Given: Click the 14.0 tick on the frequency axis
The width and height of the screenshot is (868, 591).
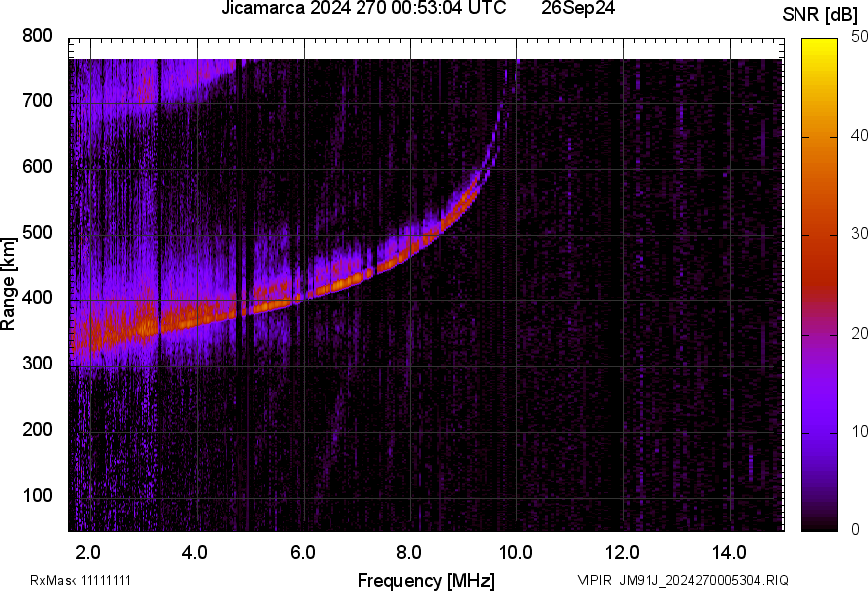Looking at the screenshot, I should point(730,551).
